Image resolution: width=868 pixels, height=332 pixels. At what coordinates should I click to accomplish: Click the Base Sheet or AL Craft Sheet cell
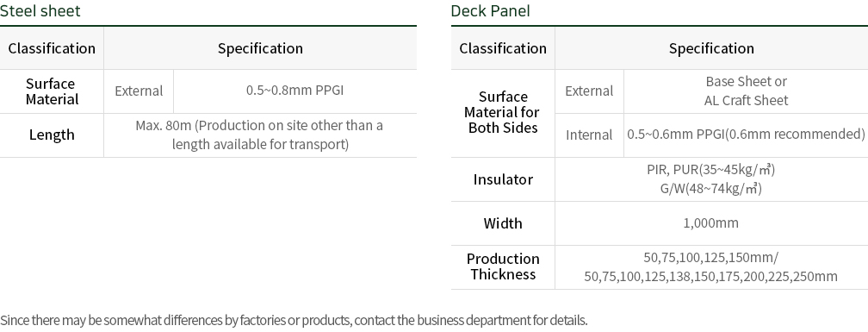click(746, 91)
